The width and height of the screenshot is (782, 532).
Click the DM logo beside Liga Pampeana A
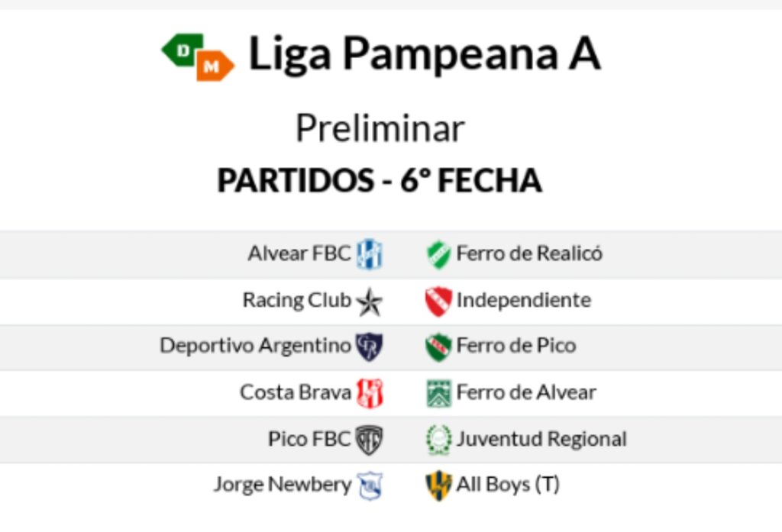click(x=198, y=57)
